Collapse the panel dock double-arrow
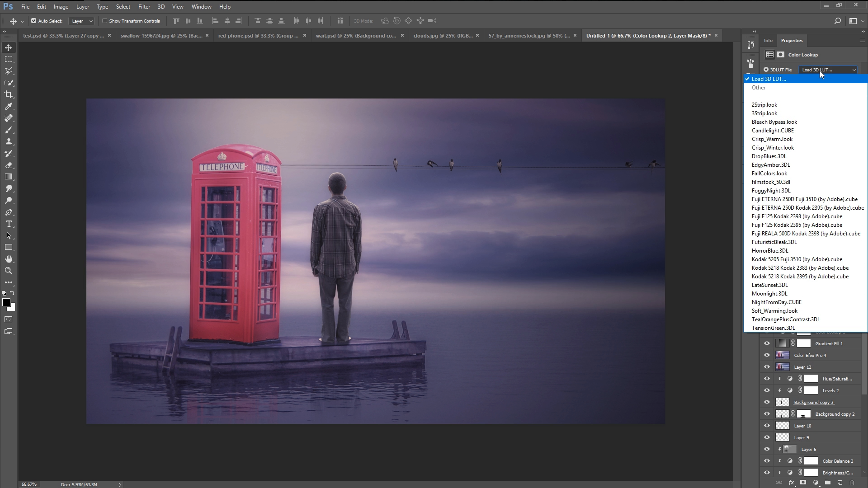This screenshot has width=868, height=488. 863,31
